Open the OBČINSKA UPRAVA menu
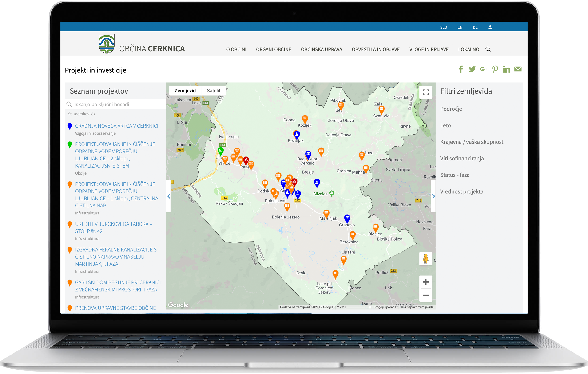The height and width of the screenshot is (374, 588). (321, 50)
